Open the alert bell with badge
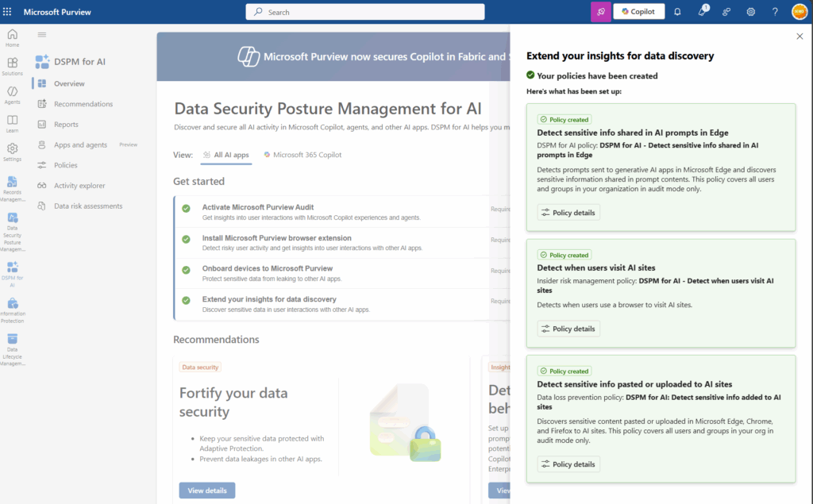Viewport: 813px width, 504px height. (702, 11)
